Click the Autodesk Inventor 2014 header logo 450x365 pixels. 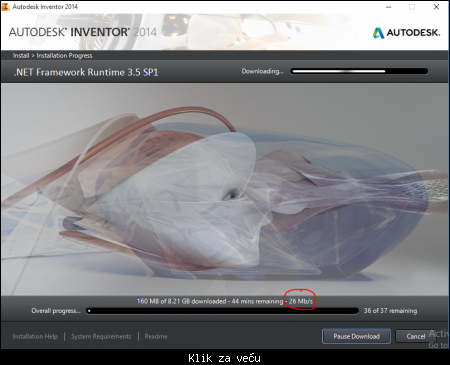(83, 32)
